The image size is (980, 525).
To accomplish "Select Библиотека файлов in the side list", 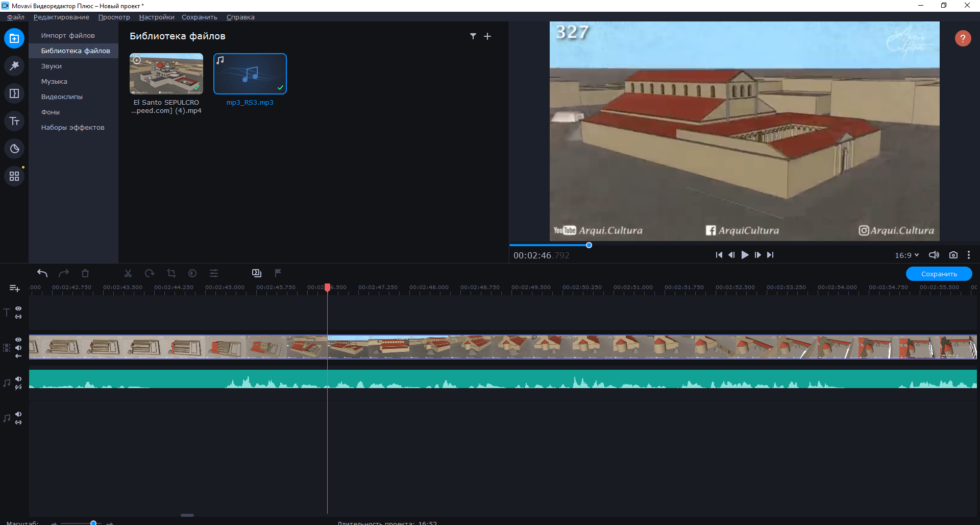I will click(x=73, y=51).
